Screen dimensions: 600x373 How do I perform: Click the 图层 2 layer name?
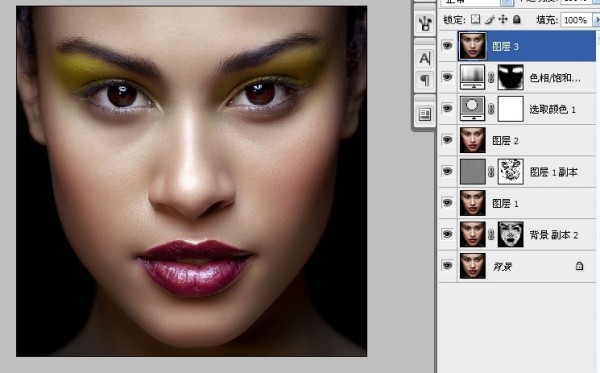point(505,141)
